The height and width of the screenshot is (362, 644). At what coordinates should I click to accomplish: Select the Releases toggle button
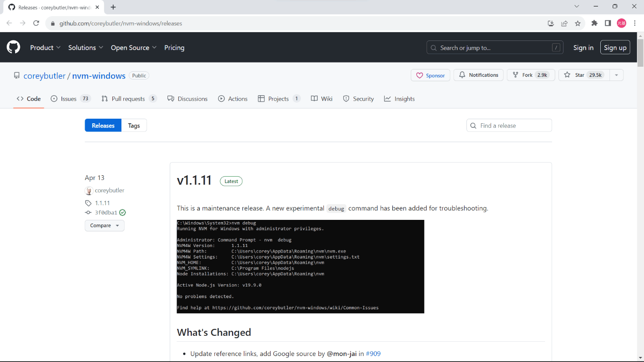(103, 126)
